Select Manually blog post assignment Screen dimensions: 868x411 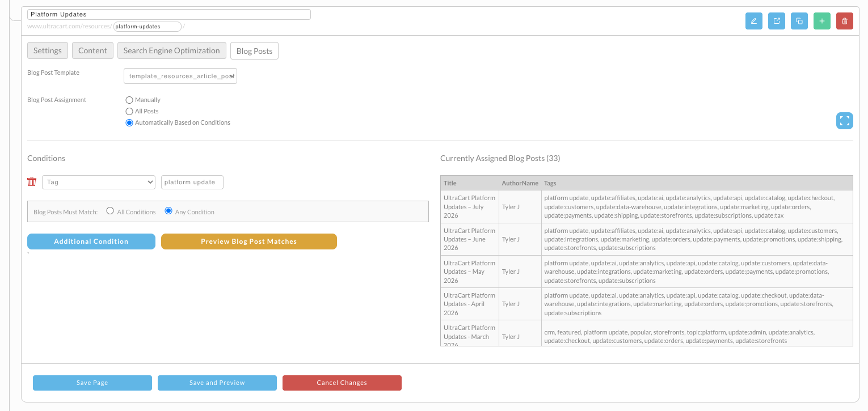coord(129,100)
